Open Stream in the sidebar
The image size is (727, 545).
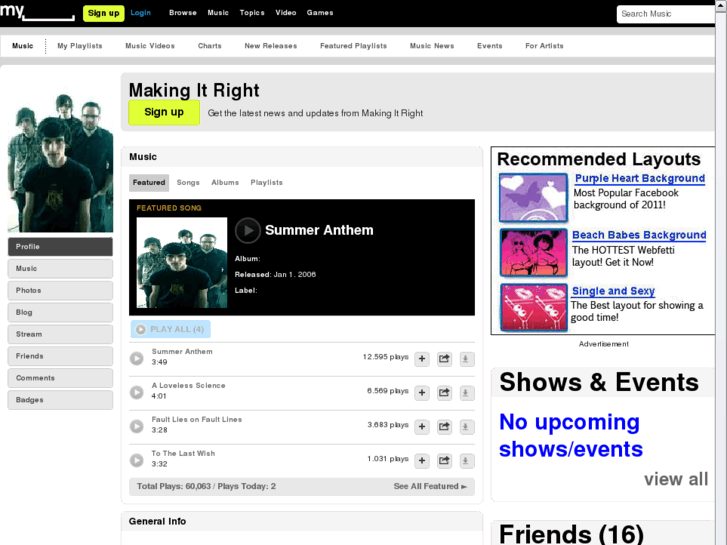pyautogui.click(x=60, y=334)
